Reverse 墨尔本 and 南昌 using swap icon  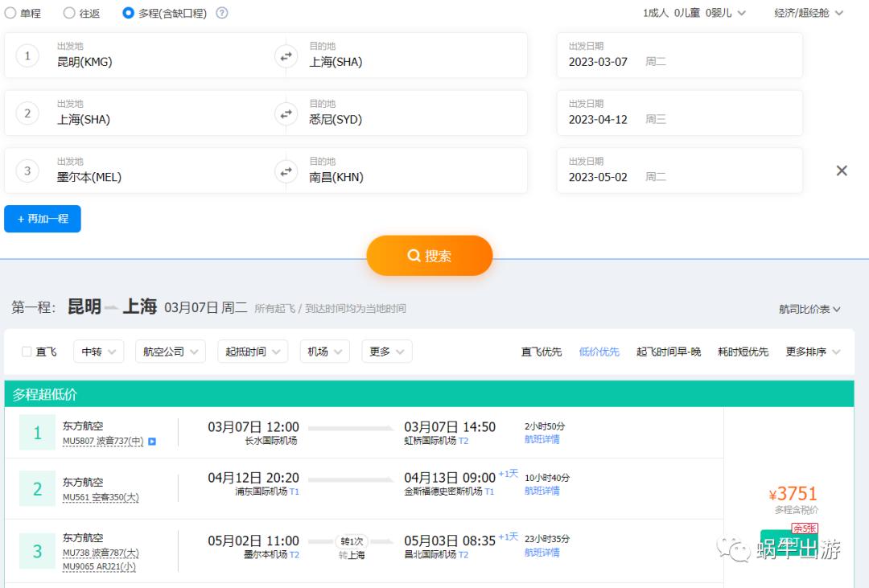[286, 171]
